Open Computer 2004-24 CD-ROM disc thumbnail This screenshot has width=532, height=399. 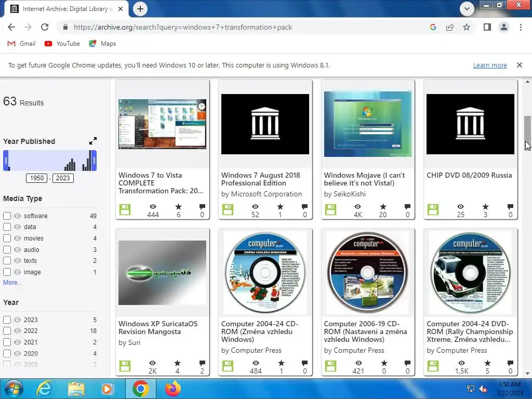pos(265,273)
